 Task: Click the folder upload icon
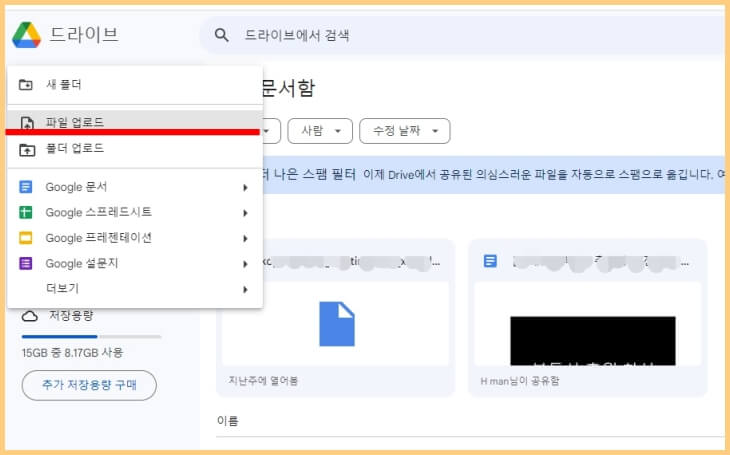[x=27, y=150]
